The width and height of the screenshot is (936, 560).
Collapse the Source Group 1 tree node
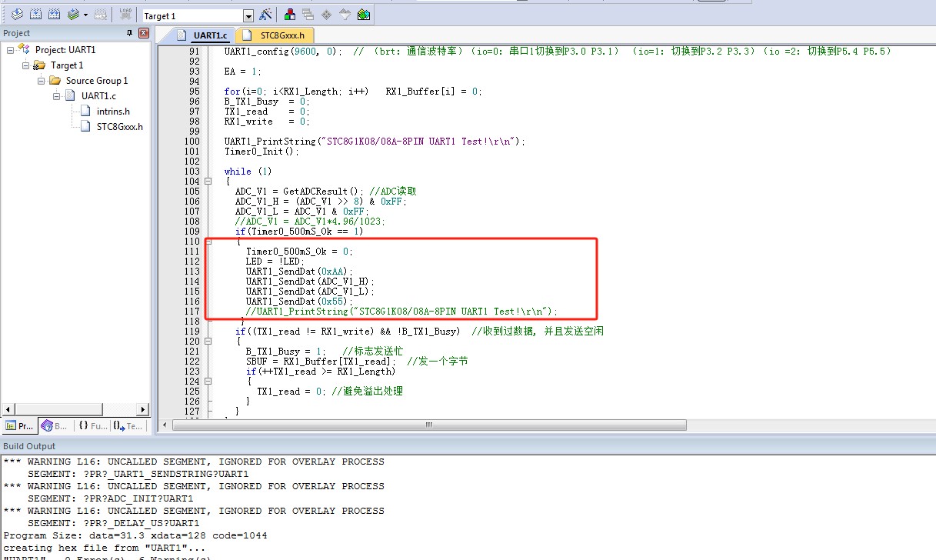point(39,81)
